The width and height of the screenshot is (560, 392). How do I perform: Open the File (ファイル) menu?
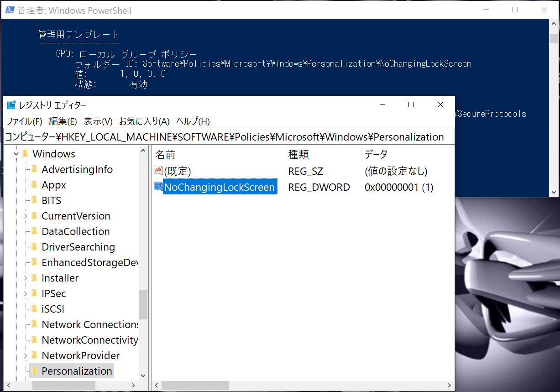(24, 121)
